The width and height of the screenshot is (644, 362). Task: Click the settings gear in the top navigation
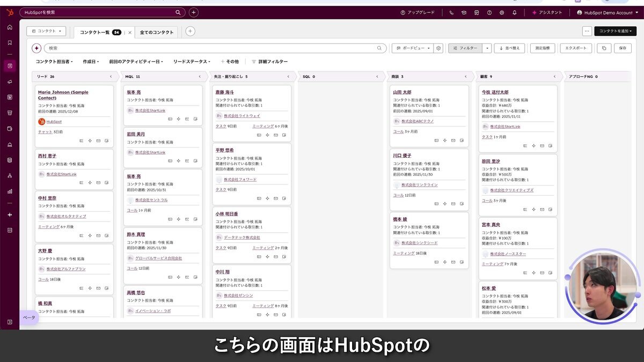click(x=501, y=12)
